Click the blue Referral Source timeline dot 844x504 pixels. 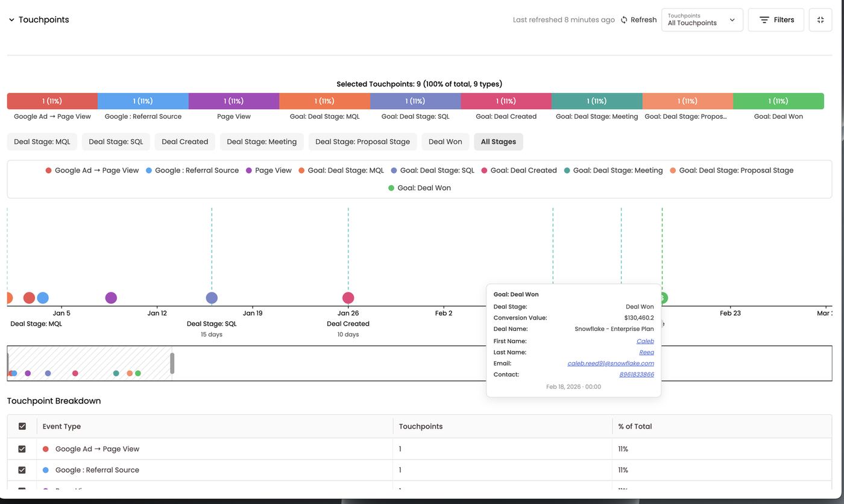[x=43, y=298]
